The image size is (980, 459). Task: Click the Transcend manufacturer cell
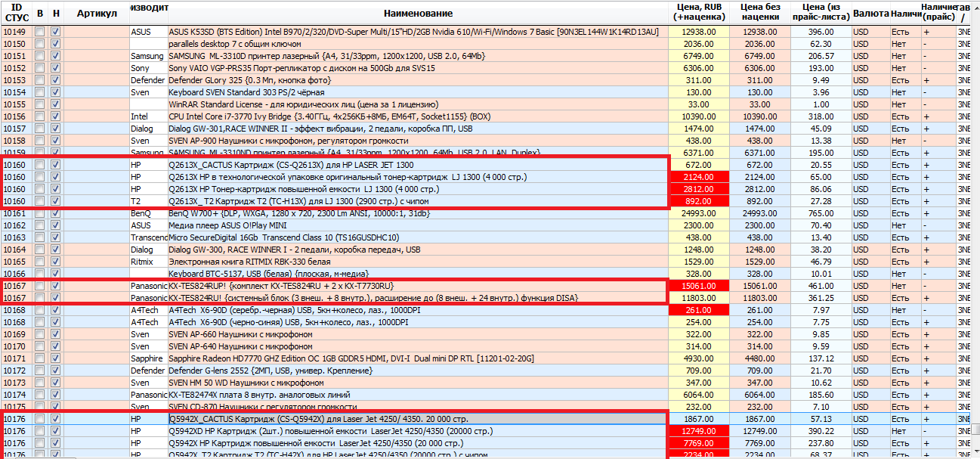click(149, 237)
